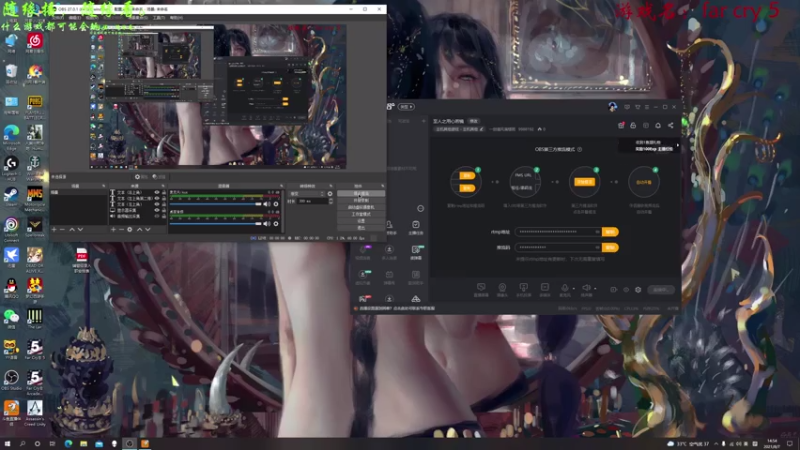Pop out the OBS Controls dock
This screenshot has height=450, width=800.
[383, 186]
